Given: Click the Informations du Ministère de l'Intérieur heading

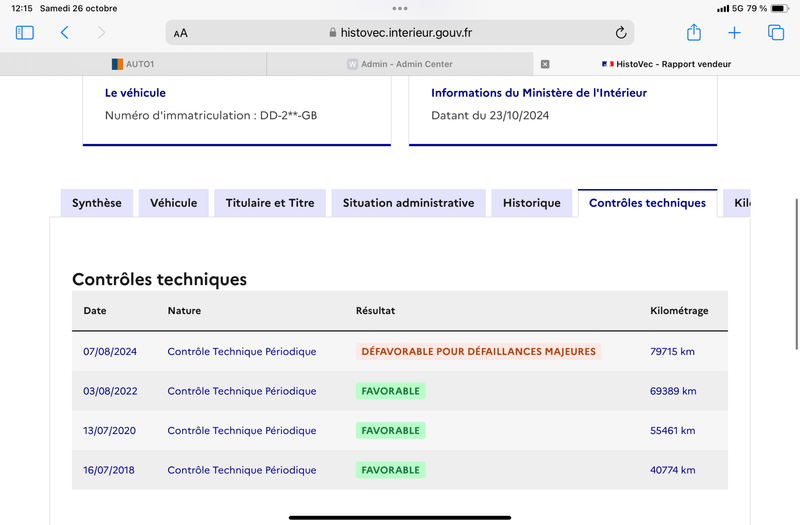Looking at the screenshot, I should pos(539,93).
